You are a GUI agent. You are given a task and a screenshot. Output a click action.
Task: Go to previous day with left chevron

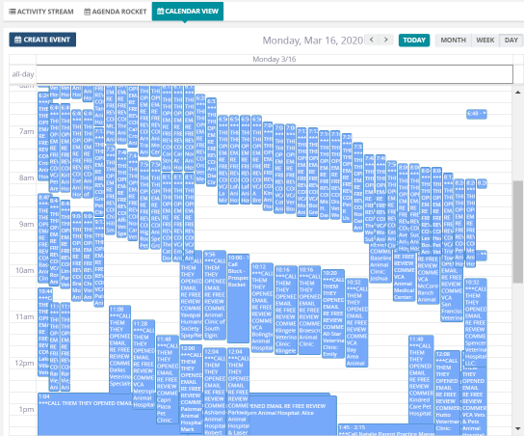pos(372,40)
